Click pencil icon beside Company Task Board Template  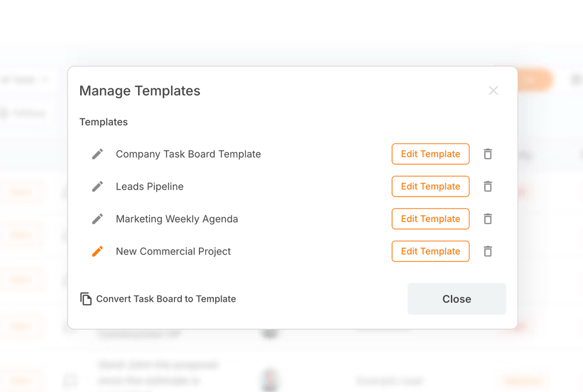click(x=97, y=154)
